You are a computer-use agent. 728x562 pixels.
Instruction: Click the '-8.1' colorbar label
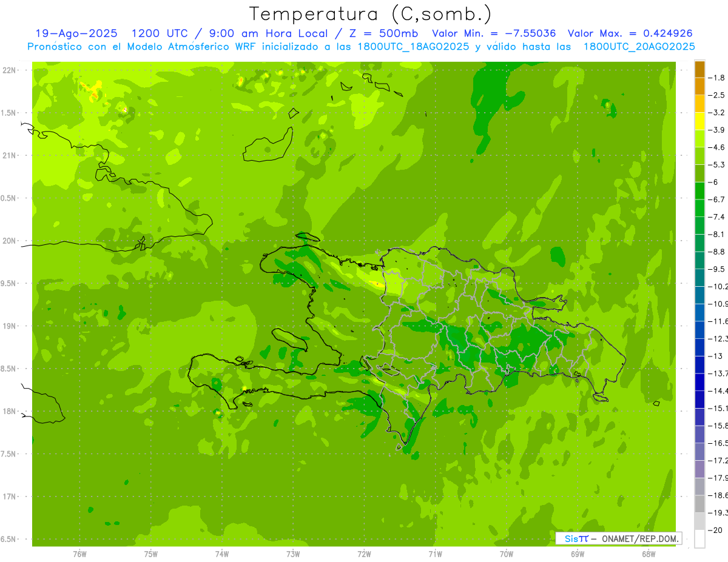(716, 235)
